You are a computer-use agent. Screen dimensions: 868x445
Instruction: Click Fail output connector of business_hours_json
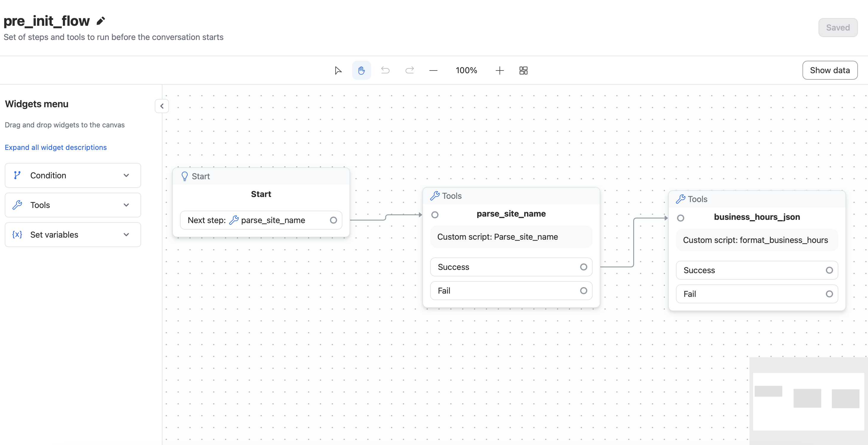click(829, 294)
